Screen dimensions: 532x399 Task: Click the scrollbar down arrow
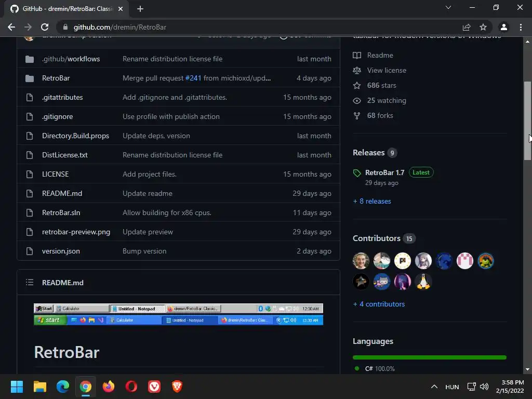pos(527,369)
